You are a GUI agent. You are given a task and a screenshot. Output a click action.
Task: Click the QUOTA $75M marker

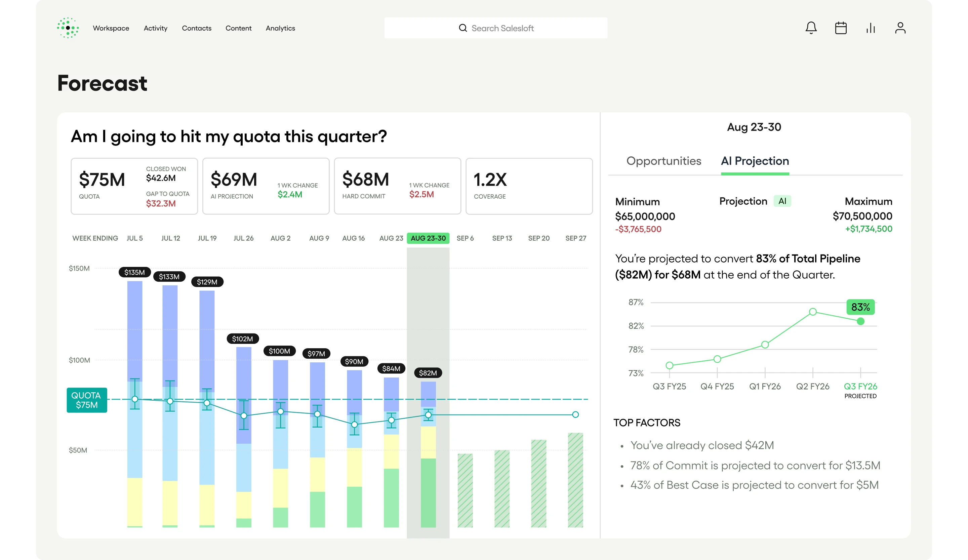tap(87, 400)
